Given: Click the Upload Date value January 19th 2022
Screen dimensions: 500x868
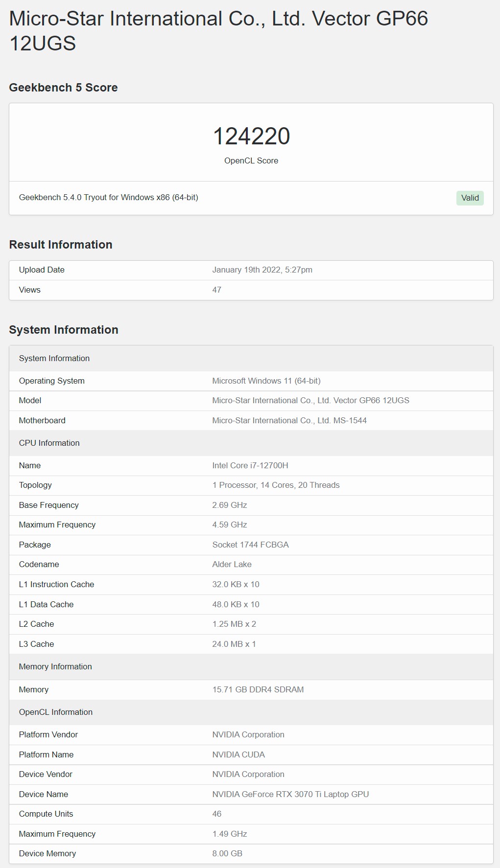Looking at the screenshot, I should (x=262, y=270).
